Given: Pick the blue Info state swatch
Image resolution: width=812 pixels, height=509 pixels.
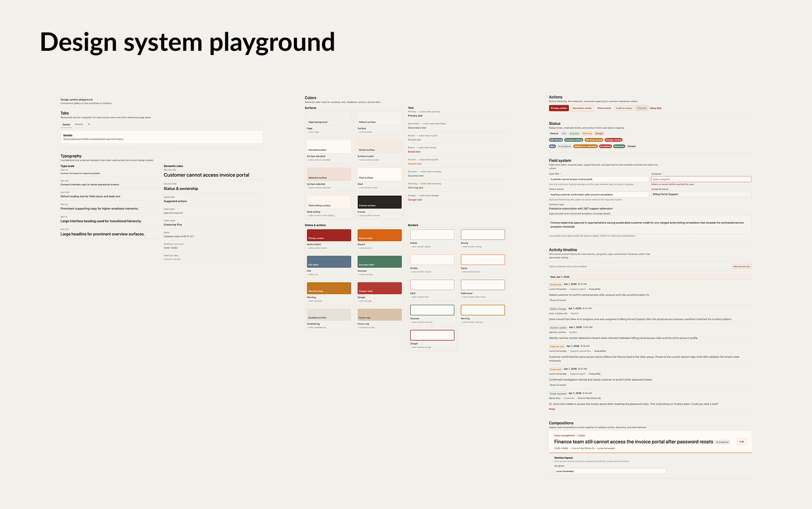Looking at the screenshot, I should [329, 261].
